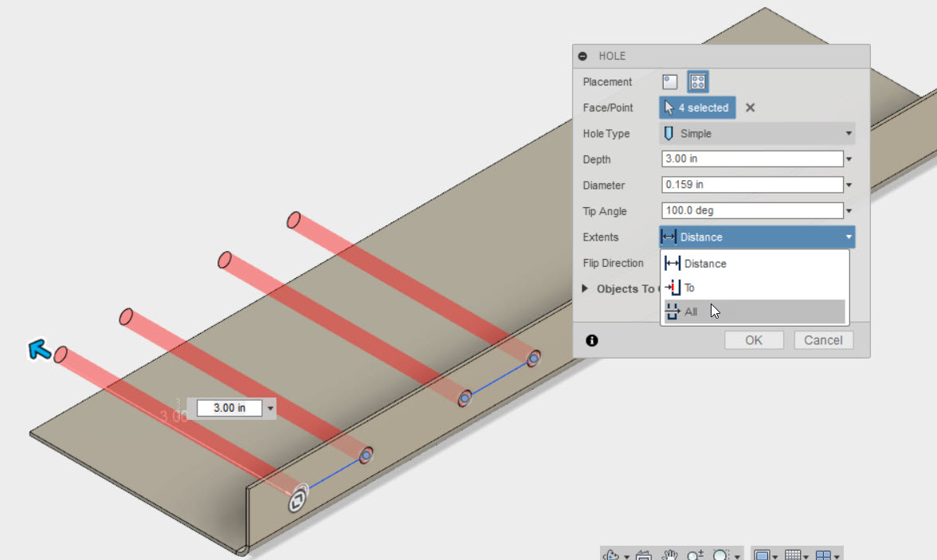Click the Fit / Zoom Window icon
This screenshot has width=937, height=560.
click(x=719, y=555)
